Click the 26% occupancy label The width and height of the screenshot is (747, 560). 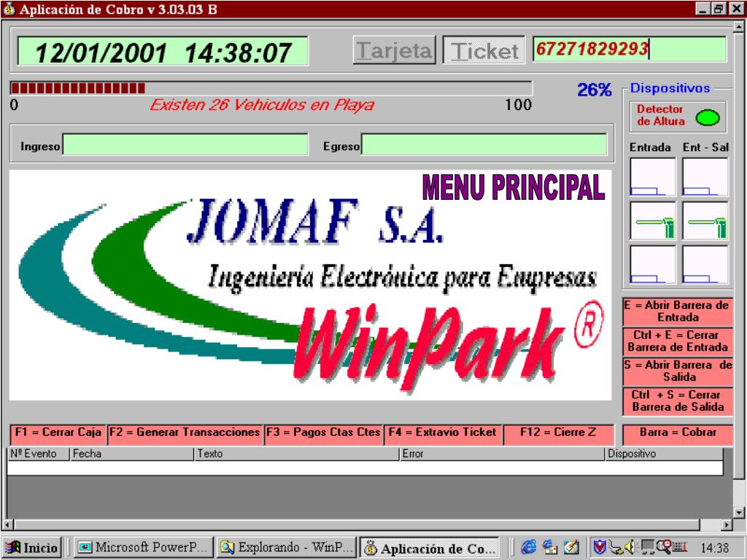594,89
